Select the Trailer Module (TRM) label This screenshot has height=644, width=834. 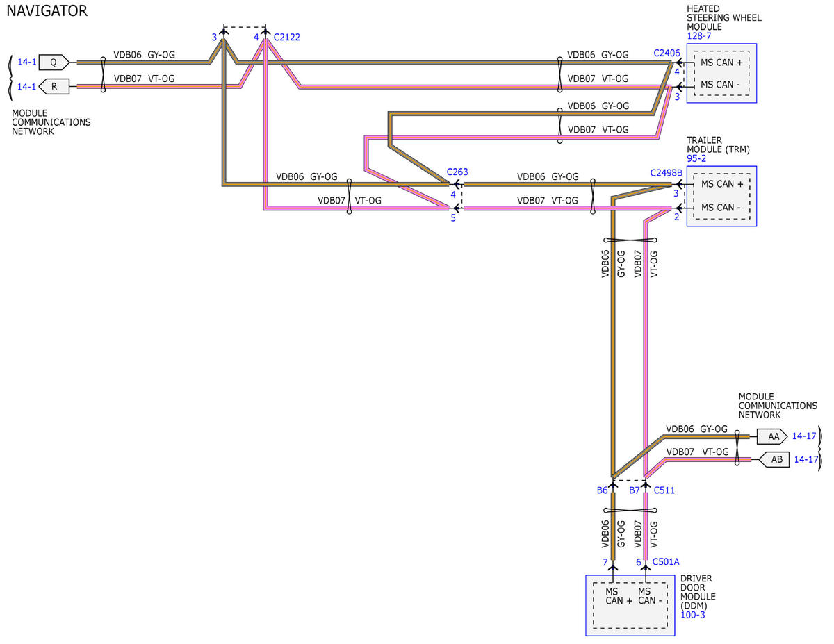tap(718, 145)
